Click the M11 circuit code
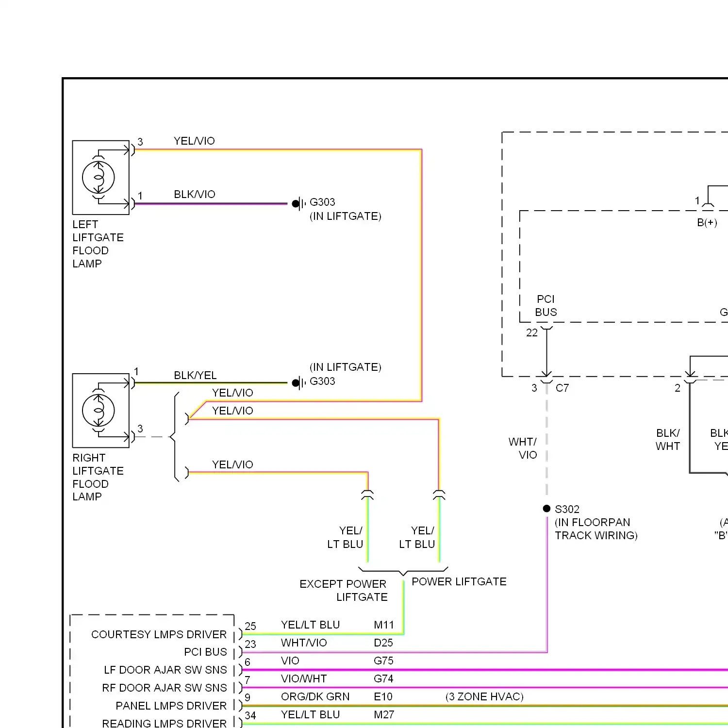The width and height of the screenshot is (728, 728). (x=384, y=625)
